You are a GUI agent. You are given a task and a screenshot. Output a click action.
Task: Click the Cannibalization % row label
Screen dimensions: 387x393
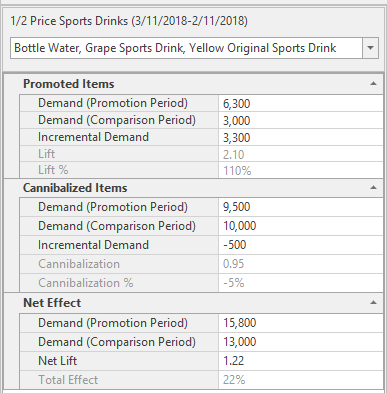coord(86,283)
